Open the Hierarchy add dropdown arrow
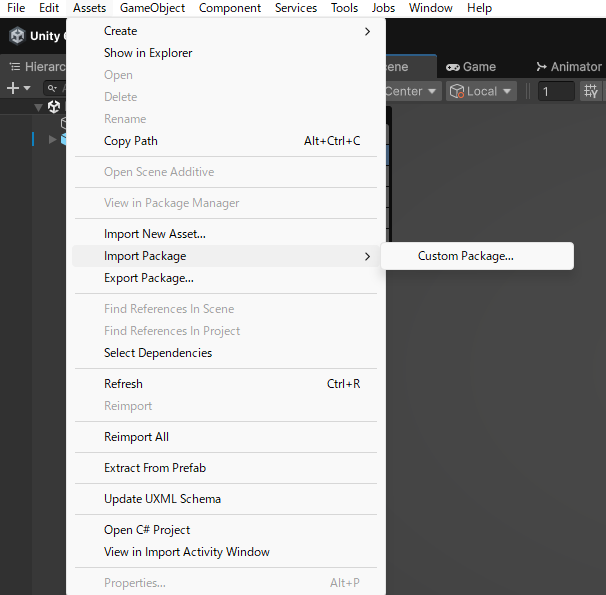This screenshot has height=595, width=606. (x=27, y=88)
